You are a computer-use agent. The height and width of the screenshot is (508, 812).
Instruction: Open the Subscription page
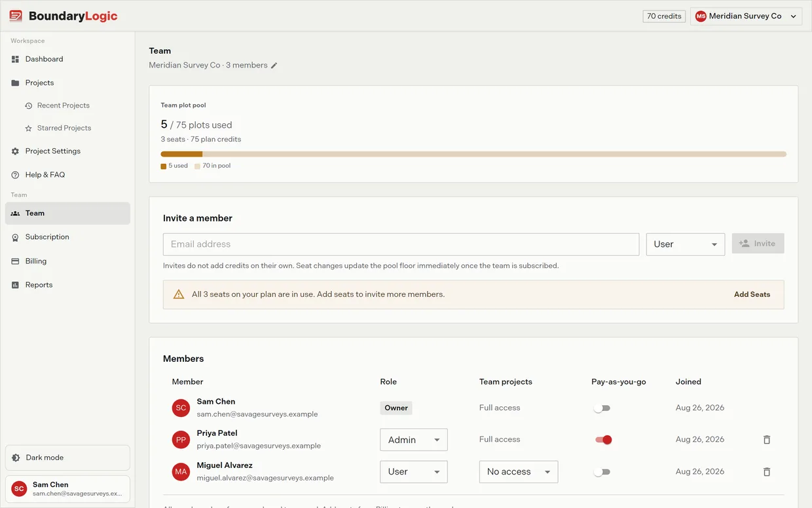[67, 237]
